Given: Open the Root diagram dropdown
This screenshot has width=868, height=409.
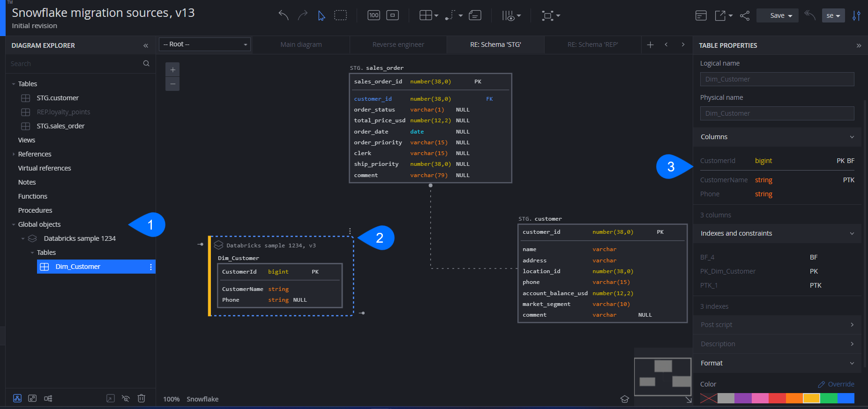Looking at the screenshot, I should 205,45.
